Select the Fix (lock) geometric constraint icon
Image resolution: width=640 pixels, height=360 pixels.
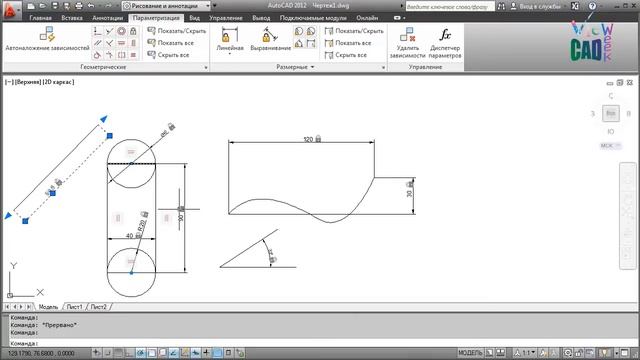133,31
